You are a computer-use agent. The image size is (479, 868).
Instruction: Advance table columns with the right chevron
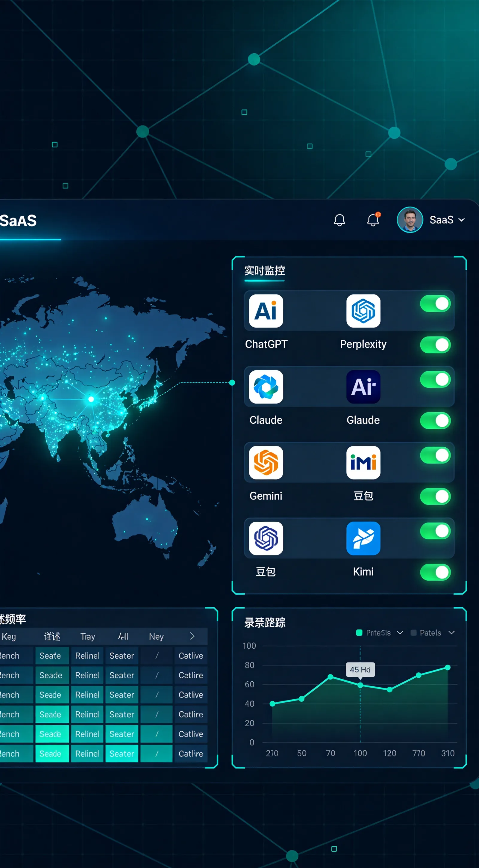(x=192, y=636)
